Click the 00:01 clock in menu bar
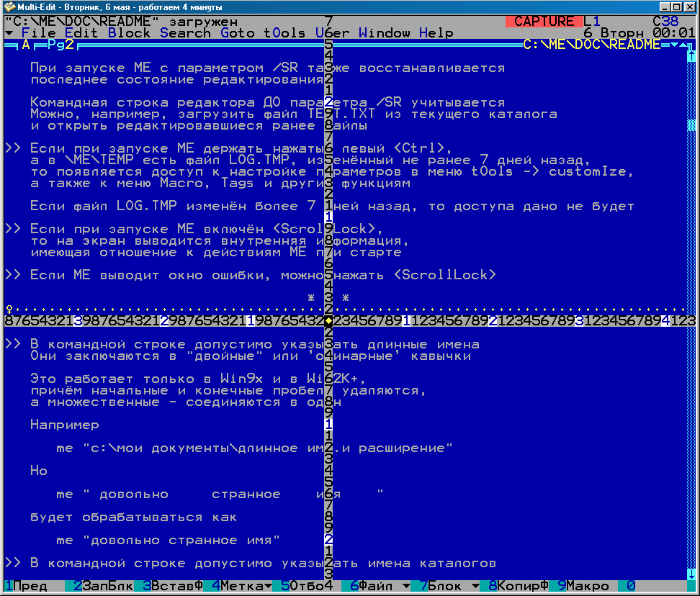 pyautogui.click(x=673, y=33)
